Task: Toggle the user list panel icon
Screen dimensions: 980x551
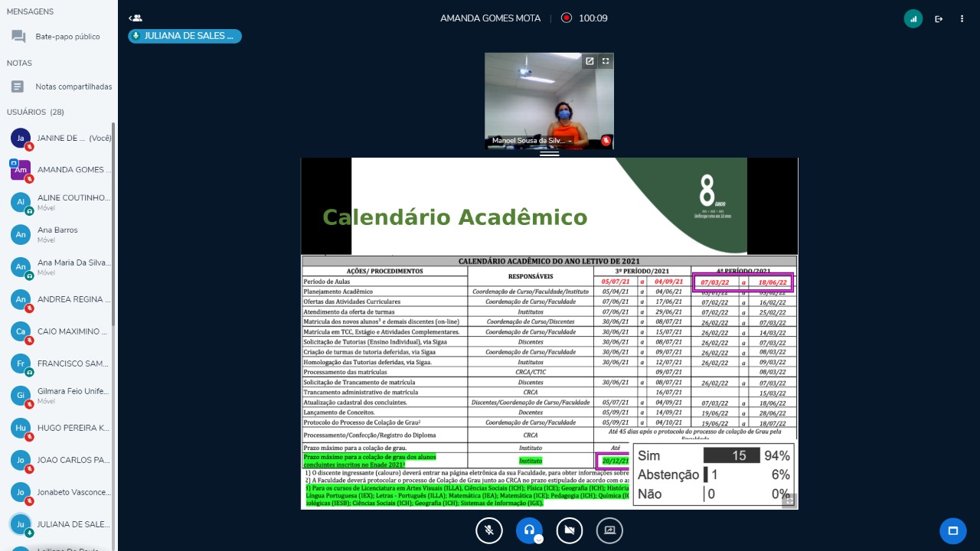Action: click(x=136, y=18)
